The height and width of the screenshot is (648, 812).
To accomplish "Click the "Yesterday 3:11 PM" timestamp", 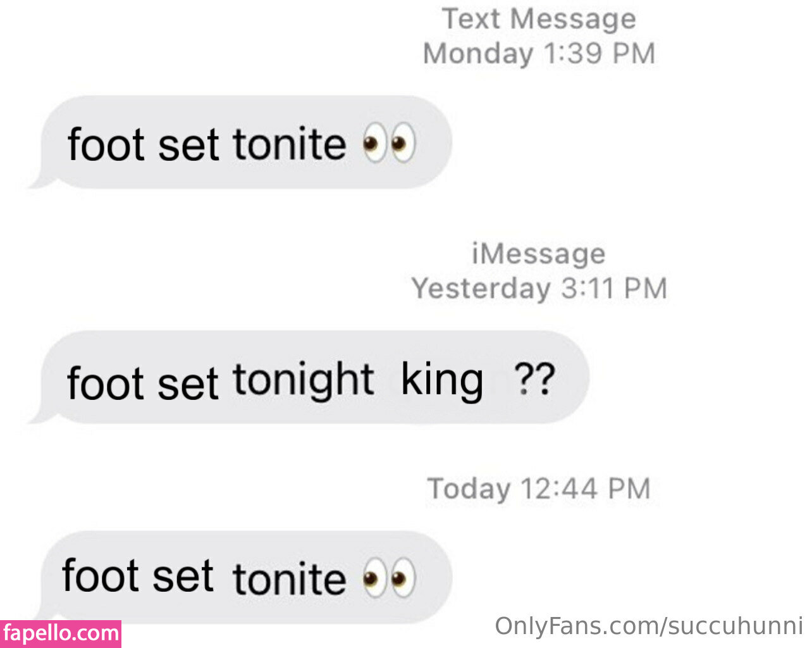I will pyautogui.click(x=539, y=289).
